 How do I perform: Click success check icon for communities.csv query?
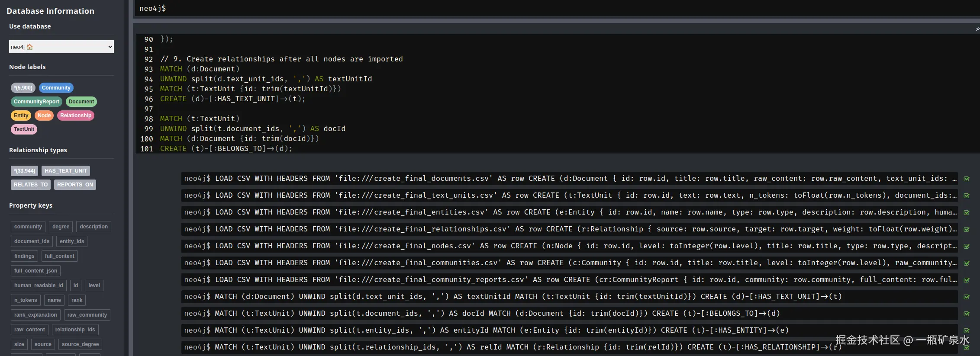(966, 263)
